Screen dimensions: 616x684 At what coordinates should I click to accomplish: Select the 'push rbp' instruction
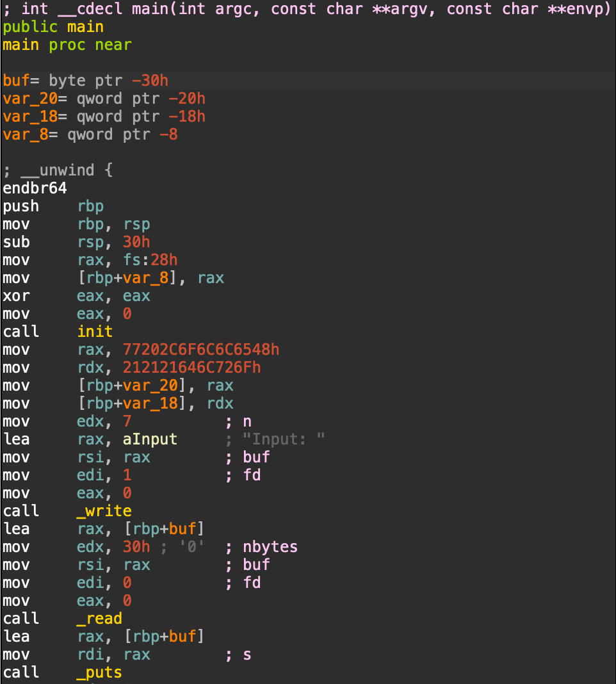53,206
